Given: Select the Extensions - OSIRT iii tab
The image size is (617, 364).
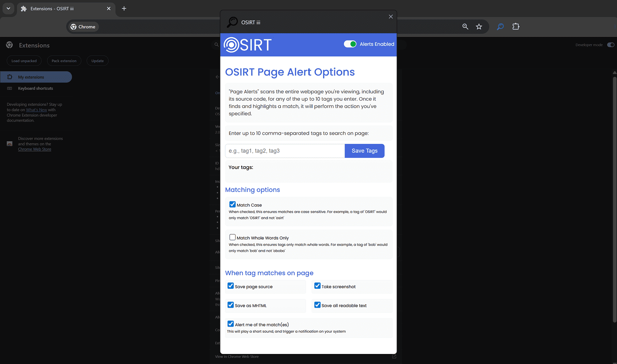Looking at the screenshot, I should tap(66, 8).
